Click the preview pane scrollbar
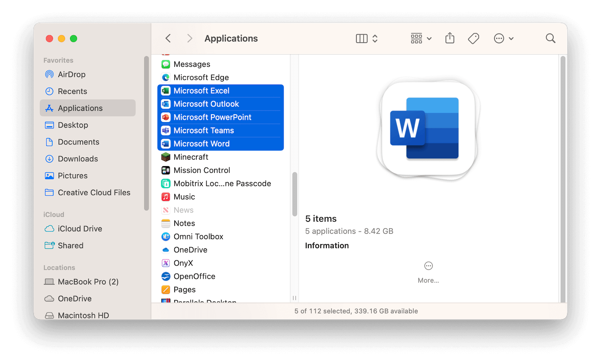This screenshot has height=364, width=601. click(x=563, y=179)
